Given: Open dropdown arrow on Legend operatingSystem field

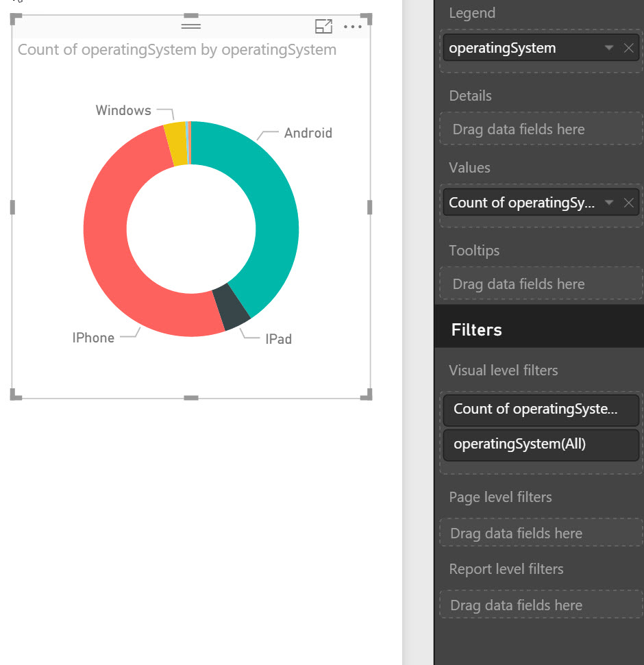Looking at the screenshot, I should pos(609,48).
